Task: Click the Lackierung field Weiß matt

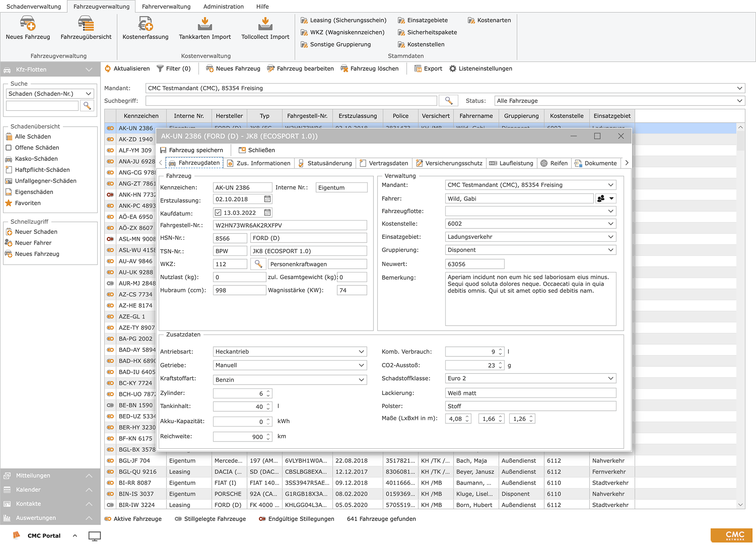Action: [530, 393]
